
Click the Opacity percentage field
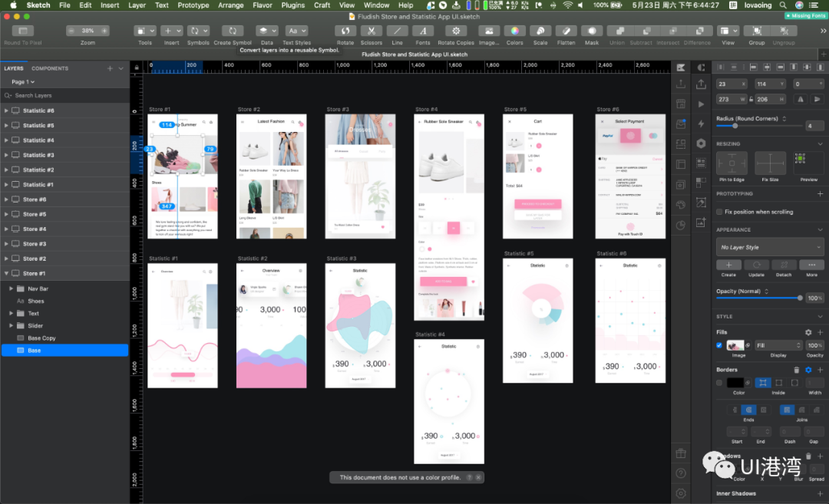814,298
